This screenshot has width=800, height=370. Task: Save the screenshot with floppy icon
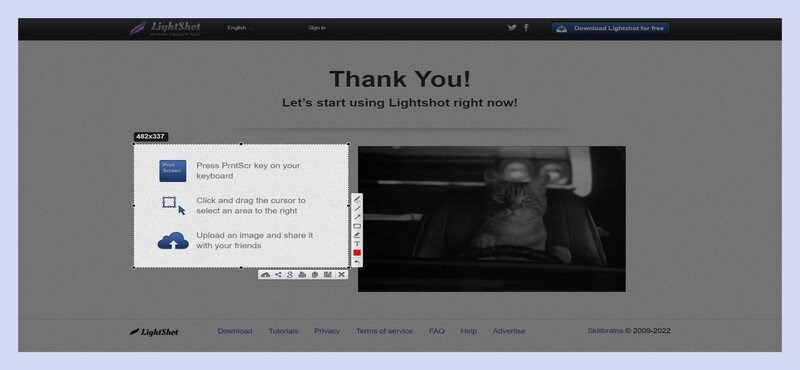tap(328, 275)
